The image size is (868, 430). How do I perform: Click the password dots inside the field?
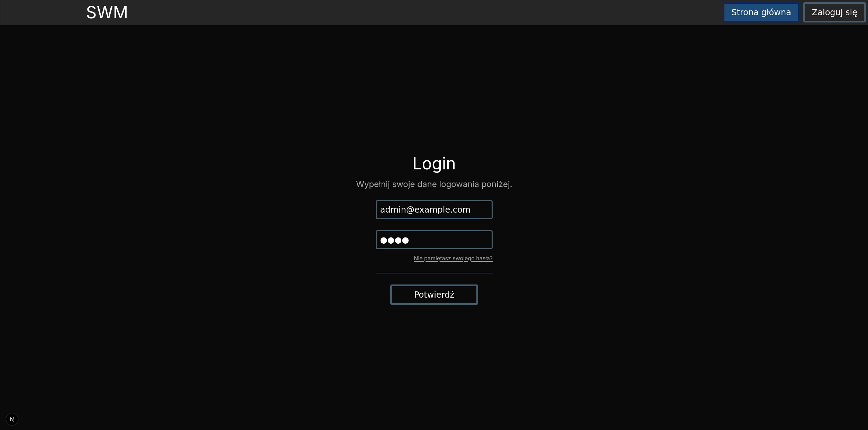coord(394,240)
